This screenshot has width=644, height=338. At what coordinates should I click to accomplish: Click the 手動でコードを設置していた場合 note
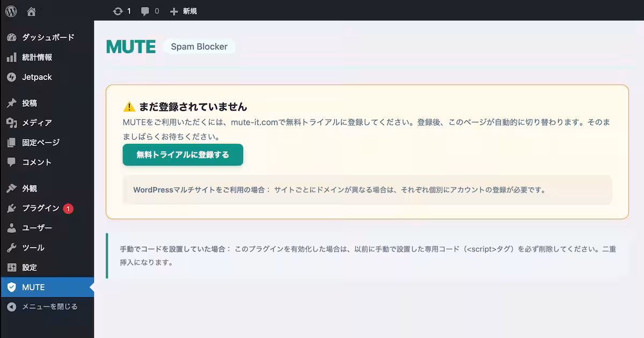coord(368,256)
